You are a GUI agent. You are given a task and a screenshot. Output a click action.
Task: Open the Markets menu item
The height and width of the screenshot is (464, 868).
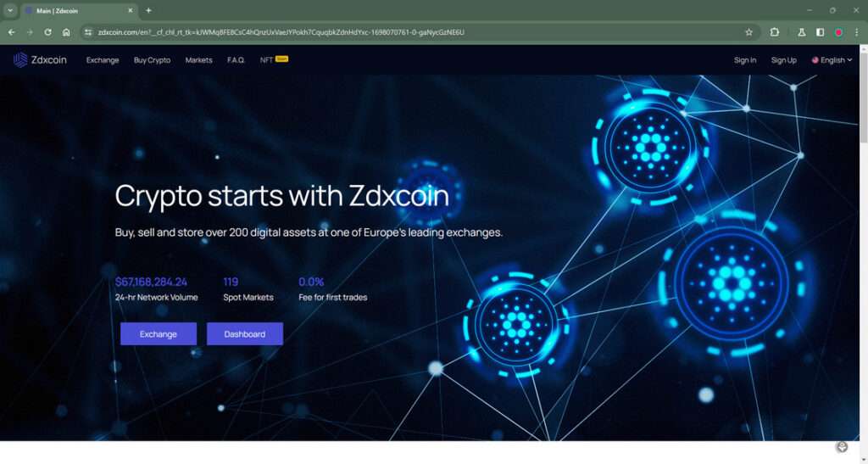(198, 59)
